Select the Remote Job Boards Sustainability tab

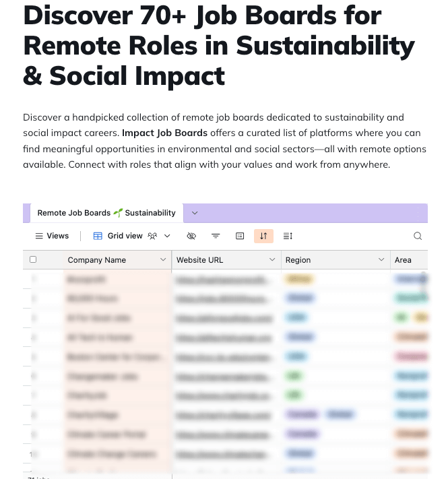[x=106, y=213]
